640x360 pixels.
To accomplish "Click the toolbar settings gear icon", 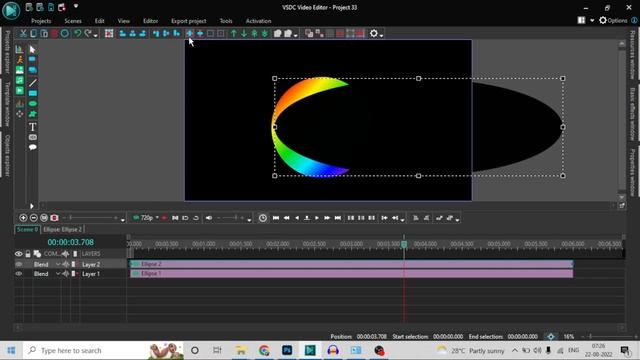I will click(373, 33).
